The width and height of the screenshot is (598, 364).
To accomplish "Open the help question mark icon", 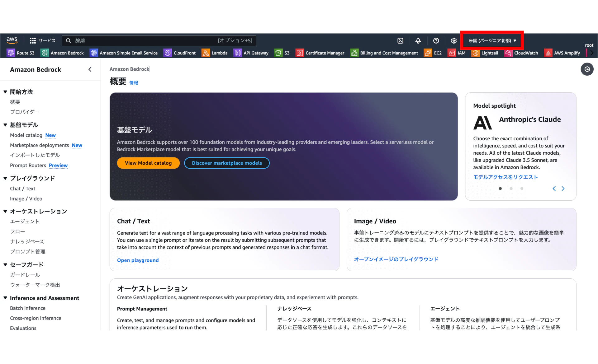I will [x=436, y=40].
